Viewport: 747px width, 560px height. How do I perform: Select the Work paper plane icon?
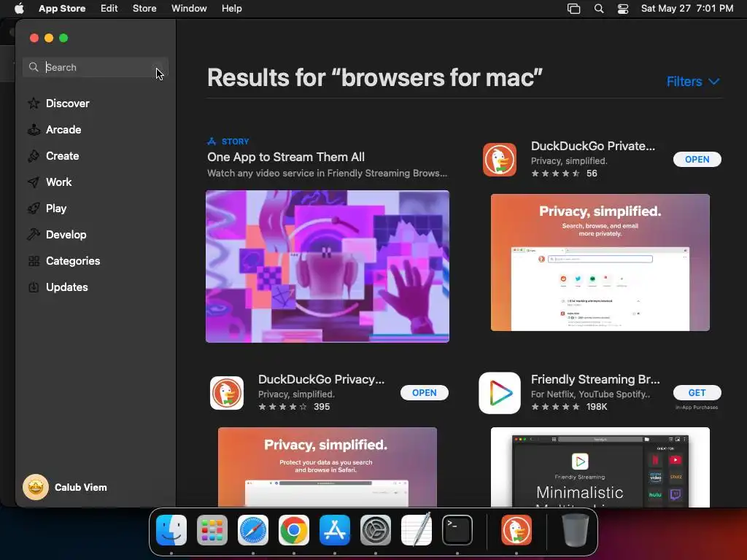pyautogui.click(x=34, y=182)
